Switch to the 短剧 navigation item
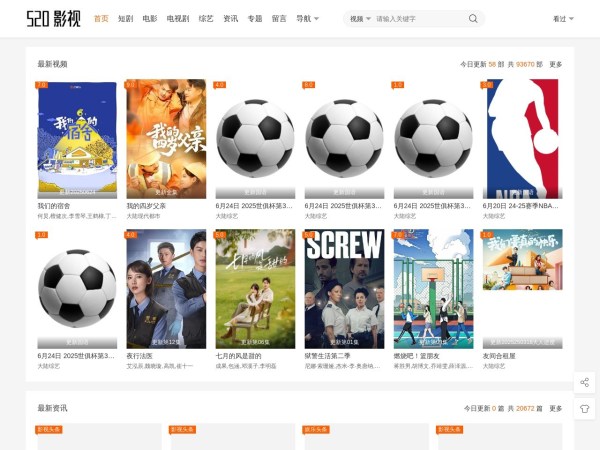This screenshot has height=450, width=600. click(x=125, y=19)
